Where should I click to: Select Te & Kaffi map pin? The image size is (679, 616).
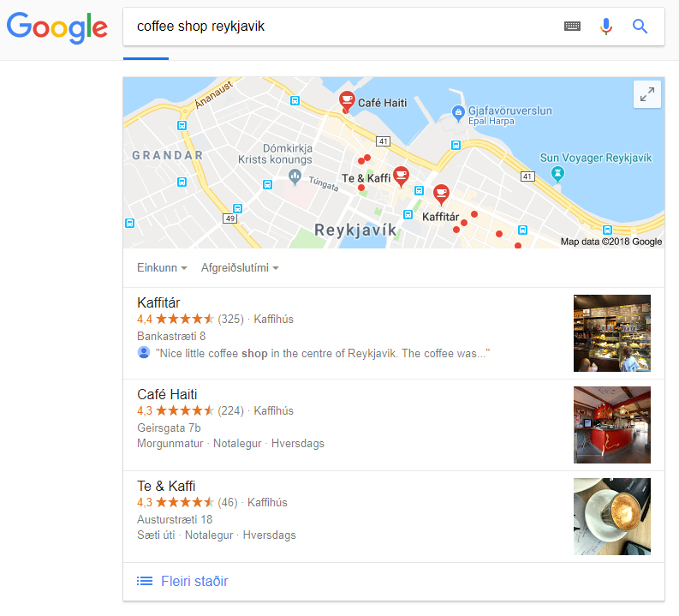[x=401, y=176]
